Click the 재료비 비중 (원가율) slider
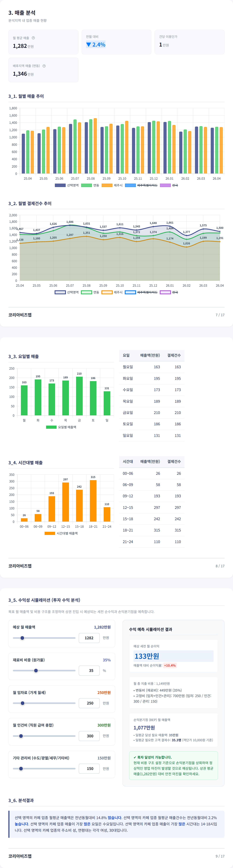Image resolution: width=233 pixels, height=868 pixels. pyautogui.click(x=44, y=671)
